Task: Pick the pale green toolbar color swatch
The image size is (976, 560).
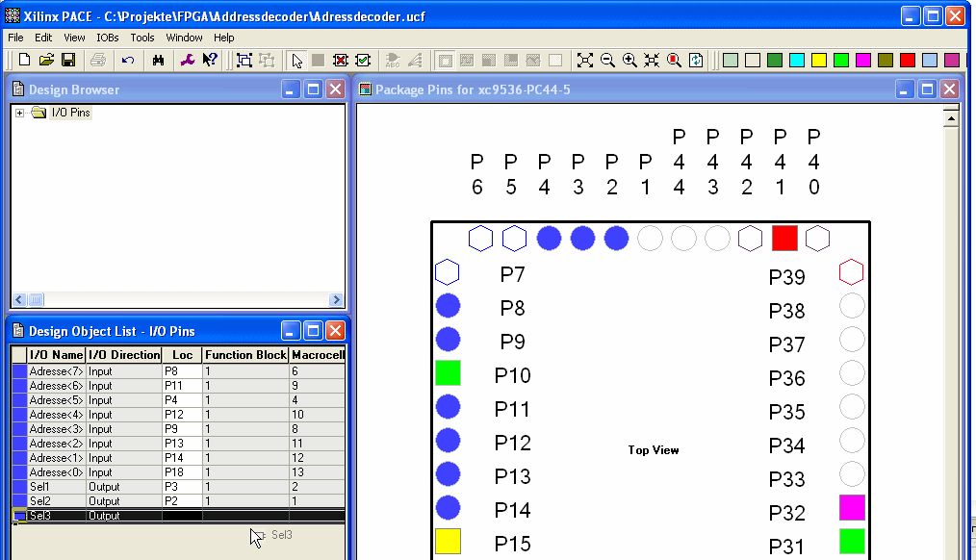Action: [731, 60]
